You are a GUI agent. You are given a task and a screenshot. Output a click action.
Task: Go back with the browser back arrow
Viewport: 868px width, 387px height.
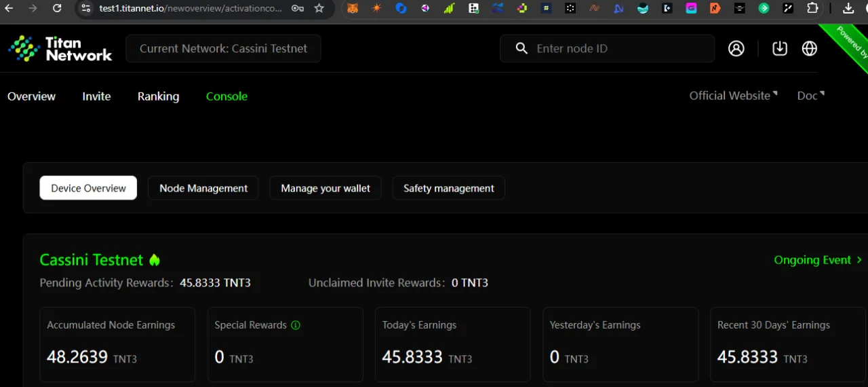(x=9, y=8)
